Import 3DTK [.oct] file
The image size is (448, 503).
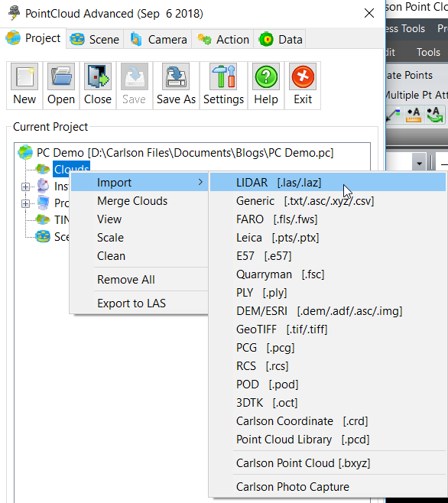coord(328,402)
